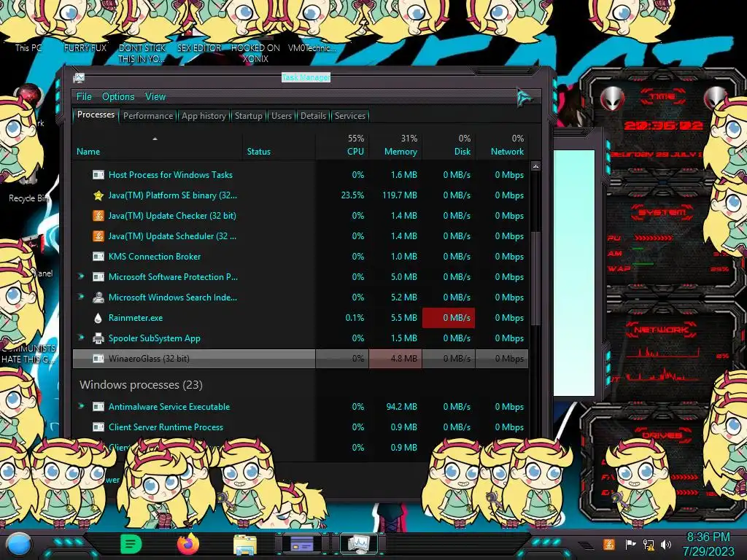Click the 94.2 MB memory value
The height and width of the screenshot is (560, 747).
click(402, 407)
